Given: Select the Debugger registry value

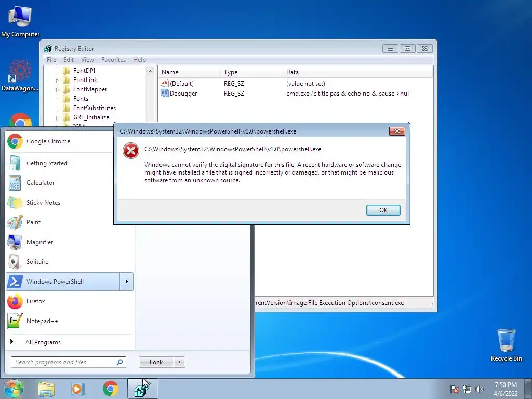Looking at the screenshot, I should pyautogui.click(x=183, y=94).
